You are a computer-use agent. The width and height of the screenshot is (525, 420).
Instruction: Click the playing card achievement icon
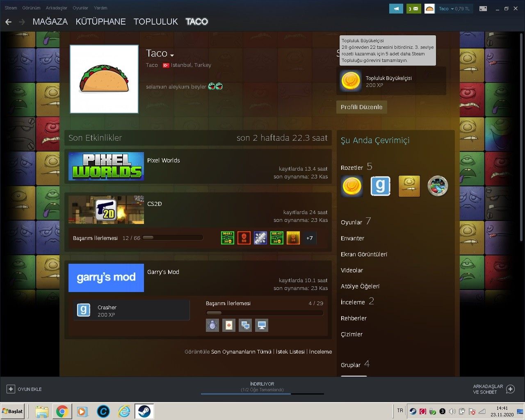229,326
